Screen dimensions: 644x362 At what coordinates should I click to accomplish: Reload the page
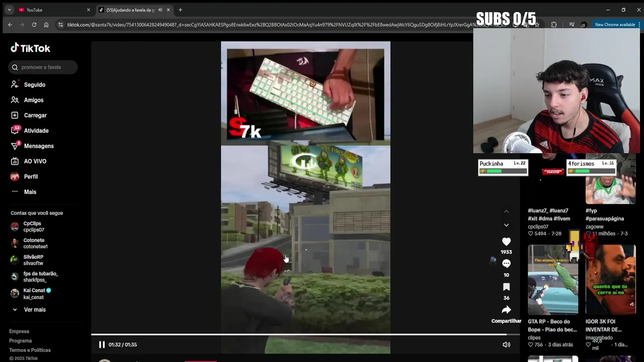tap(34, 25)
